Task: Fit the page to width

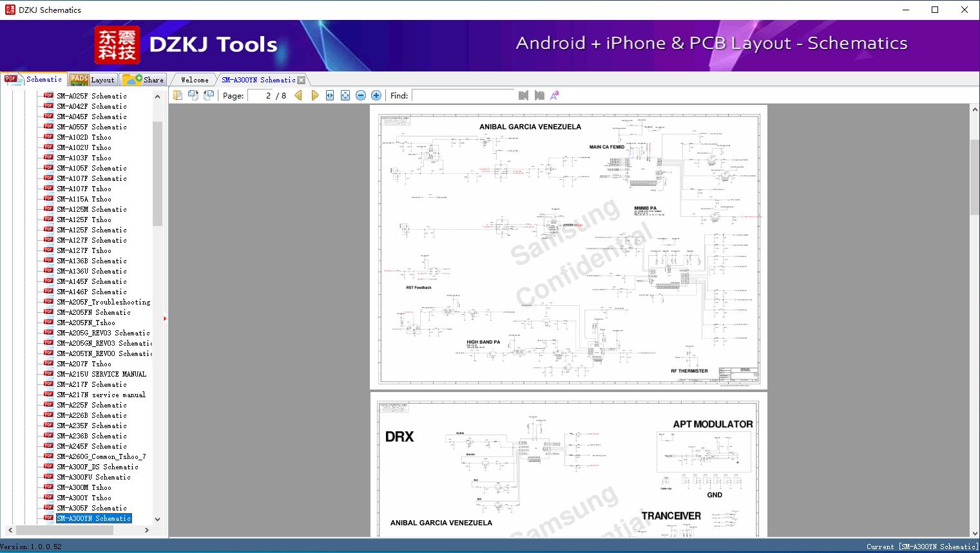Action: click(x=330, y=95)
